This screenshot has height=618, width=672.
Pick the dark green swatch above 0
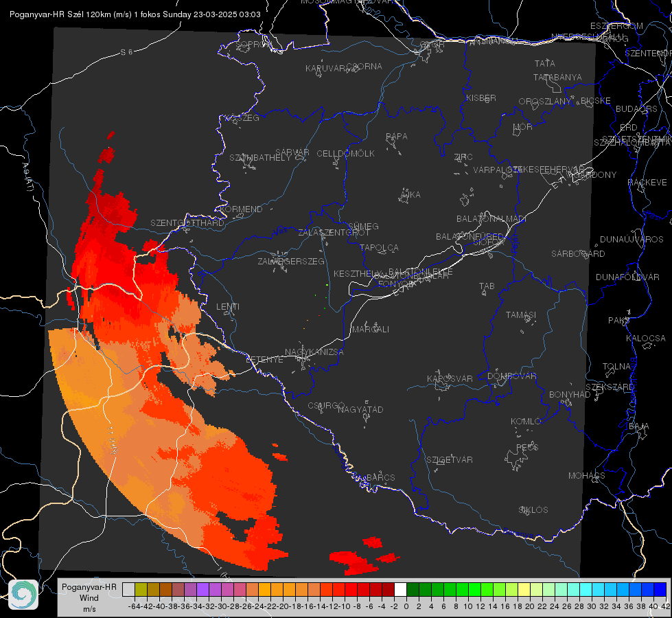tap(413, 589)
